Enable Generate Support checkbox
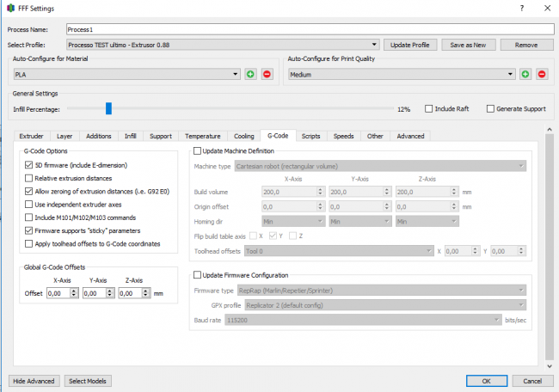This screenshot has height=392, width=559. (x=491, y=109)
